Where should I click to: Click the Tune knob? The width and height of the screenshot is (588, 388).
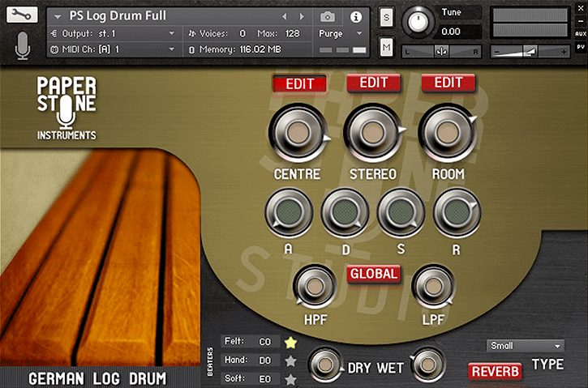(418, 22)
